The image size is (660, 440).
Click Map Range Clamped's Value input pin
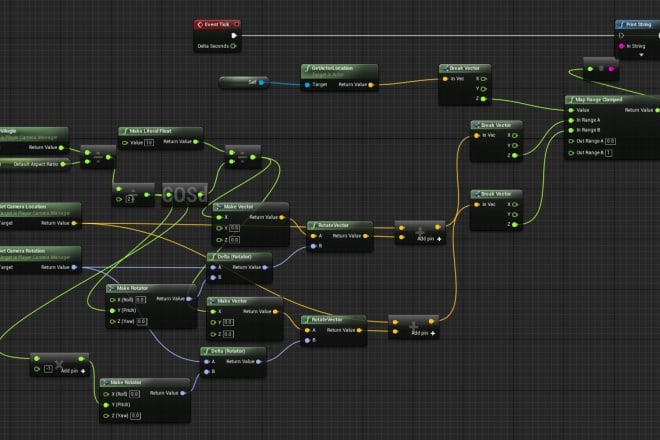pos(571,110)
